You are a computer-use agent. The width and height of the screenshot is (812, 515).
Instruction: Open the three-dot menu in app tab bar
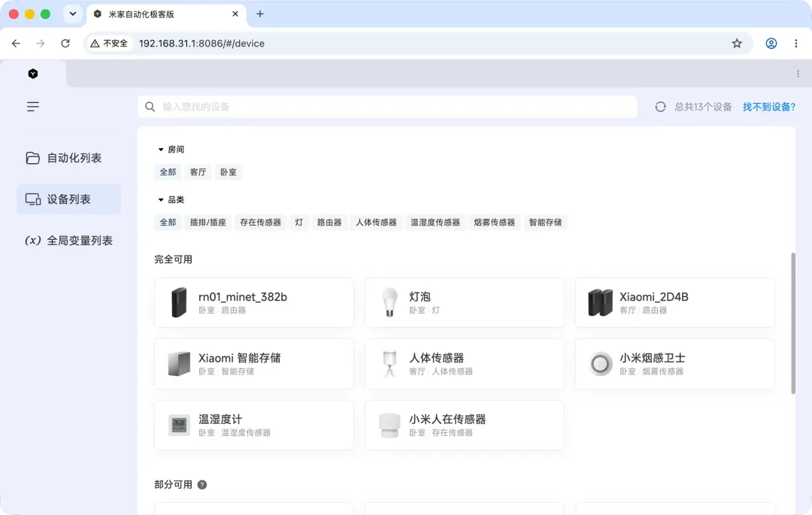(x=798, y=74)
